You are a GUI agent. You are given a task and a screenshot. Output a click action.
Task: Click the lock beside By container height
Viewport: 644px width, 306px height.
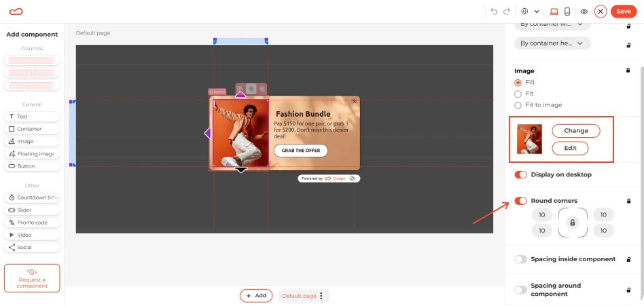628,45
